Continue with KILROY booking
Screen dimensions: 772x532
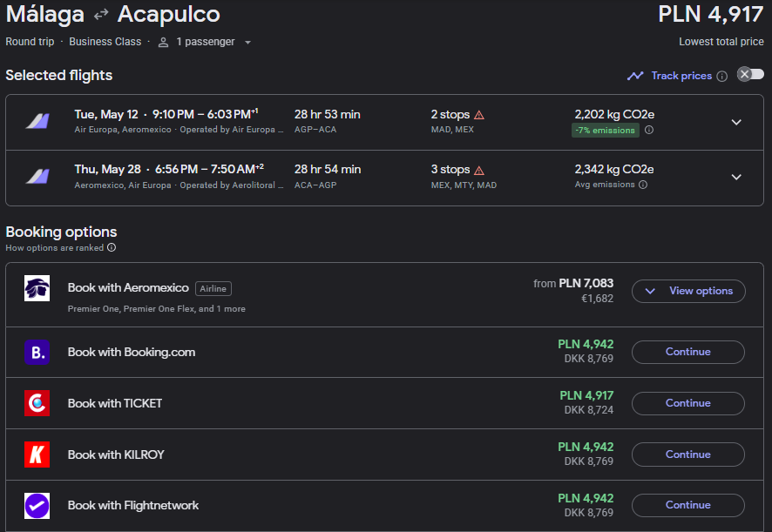[688, 455]
